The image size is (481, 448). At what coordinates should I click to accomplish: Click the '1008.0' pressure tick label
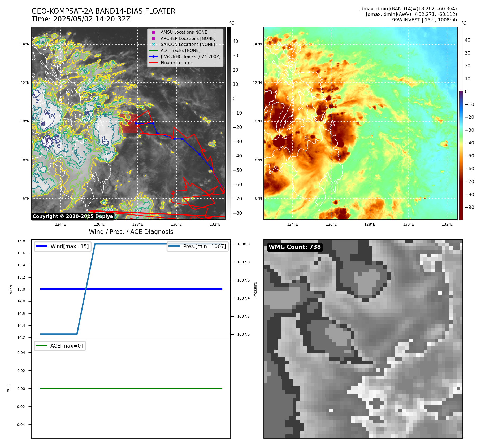pyautogui.click(x=243, y=244)
